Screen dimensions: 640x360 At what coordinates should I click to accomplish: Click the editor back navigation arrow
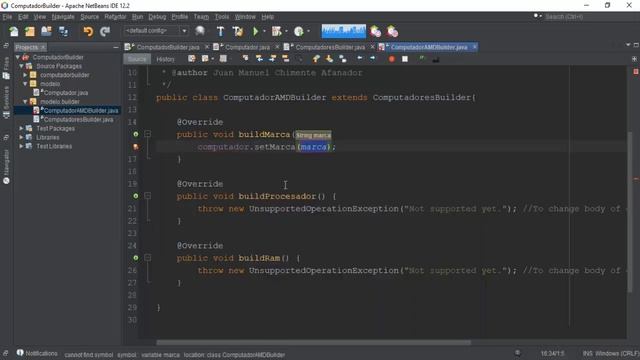pos(360,59)
